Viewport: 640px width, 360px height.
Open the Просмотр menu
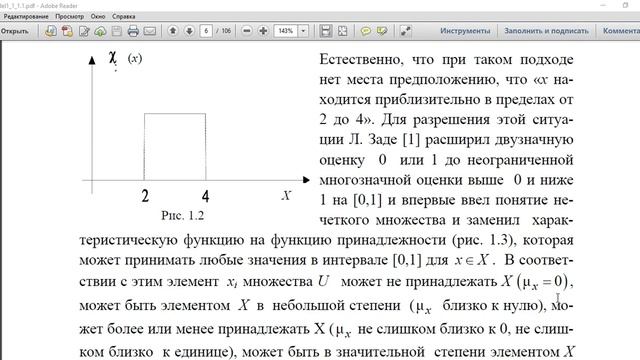[x=69, y=16]
